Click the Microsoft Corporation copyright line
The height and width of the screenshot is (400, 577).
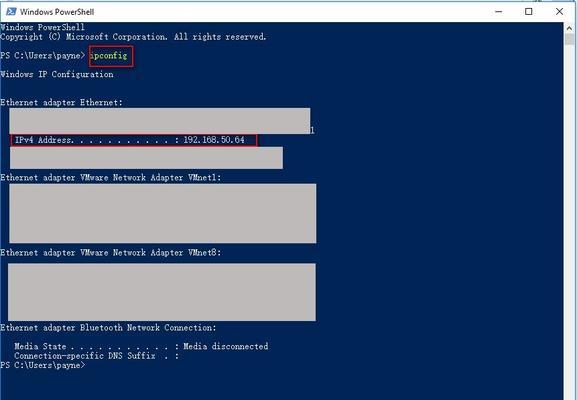click(133, 37)
